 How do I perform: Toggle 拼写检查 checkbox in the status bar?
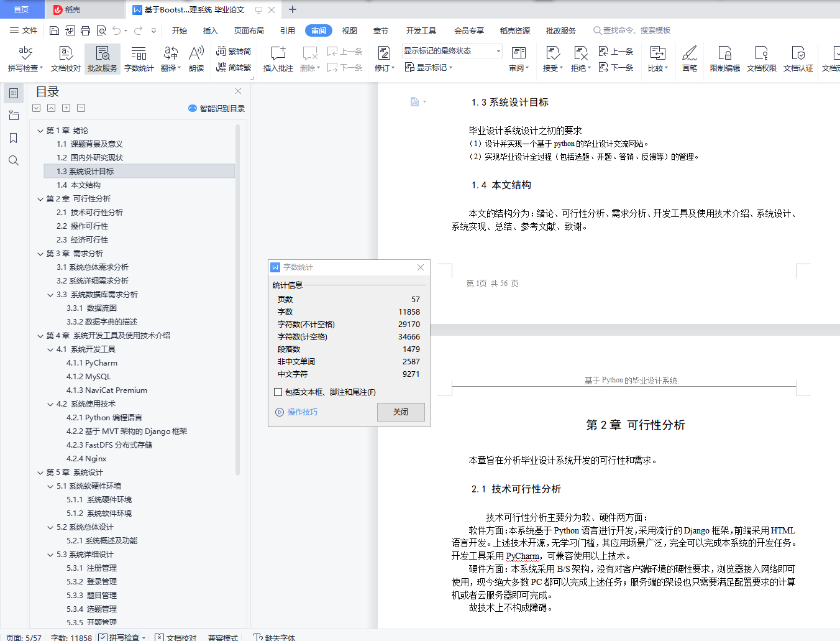(103, 637)
